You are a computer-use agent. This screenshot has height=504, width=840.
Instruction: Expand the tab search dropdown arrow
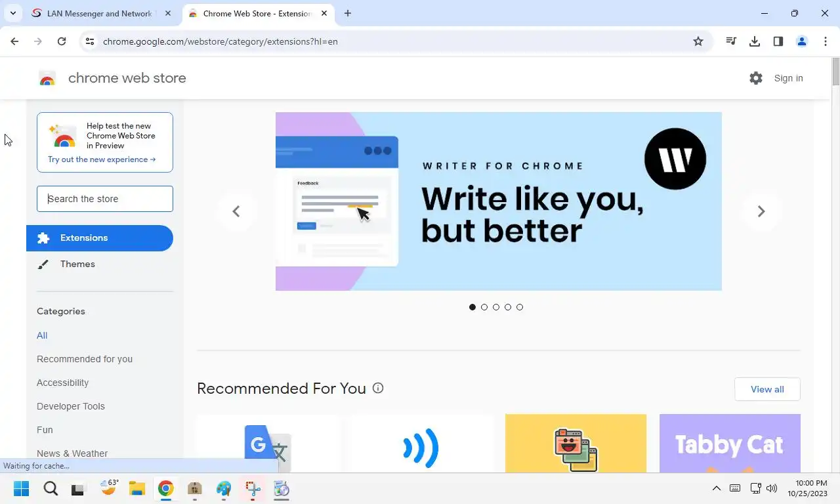coord(13,13)
